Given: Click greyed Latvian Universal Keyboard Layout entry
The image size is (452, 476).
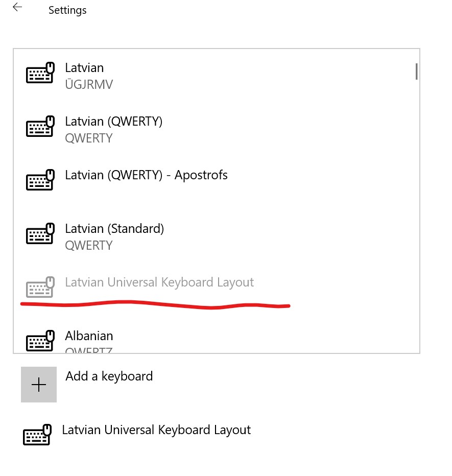Looking at the screenshot, I should pos(216,287).
